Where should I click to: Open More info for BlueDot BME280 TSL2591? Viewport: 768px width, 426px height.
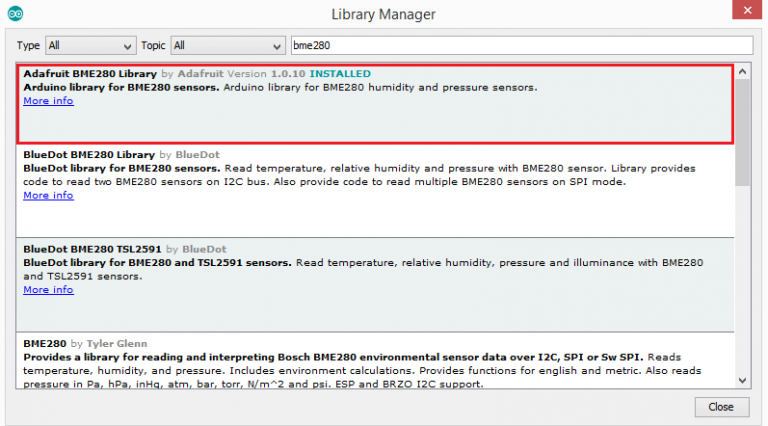[48, 290]
